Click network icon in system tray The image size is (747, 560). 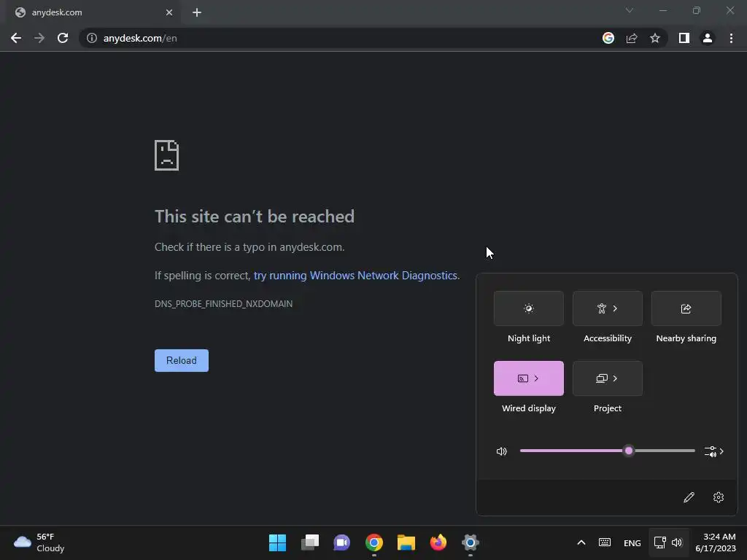[x=659, y=542]
